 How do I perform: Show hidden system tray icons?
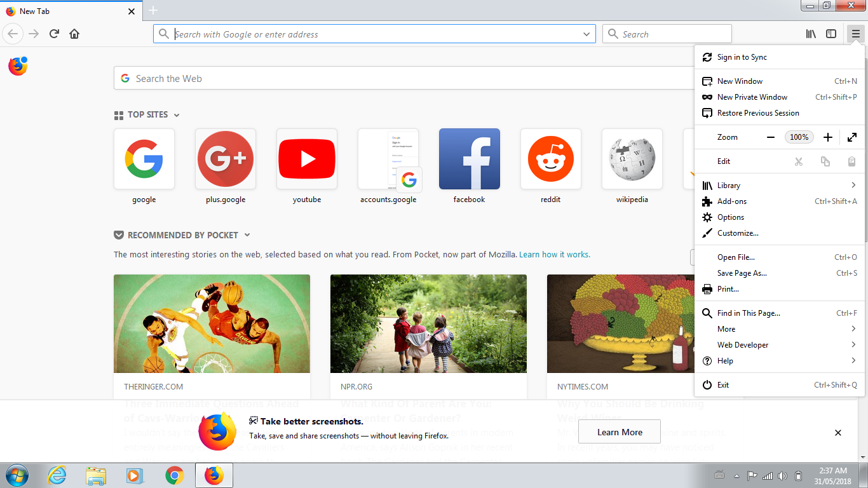(x=736, y=476)
